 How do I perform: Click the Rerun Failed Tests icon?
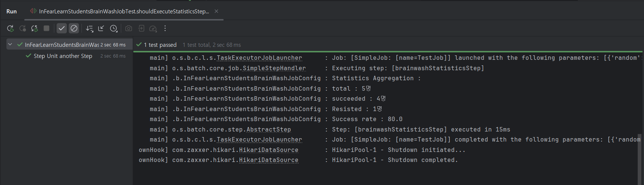[23, 28]
